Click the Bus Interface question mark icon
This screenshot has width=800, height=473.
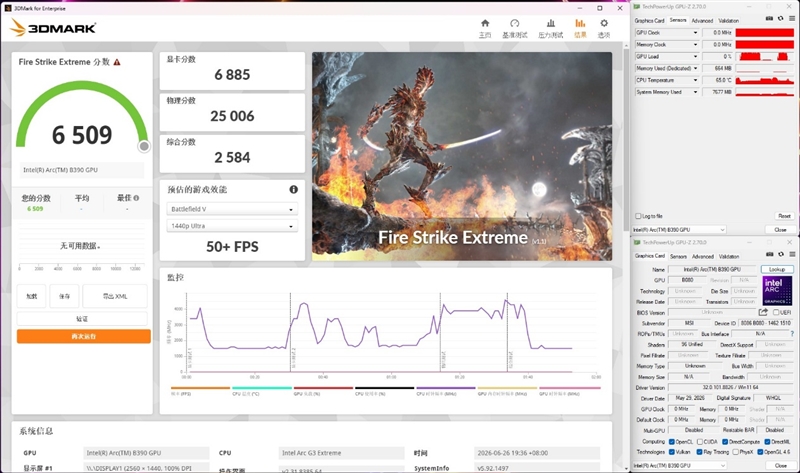[x=792, y=334]
